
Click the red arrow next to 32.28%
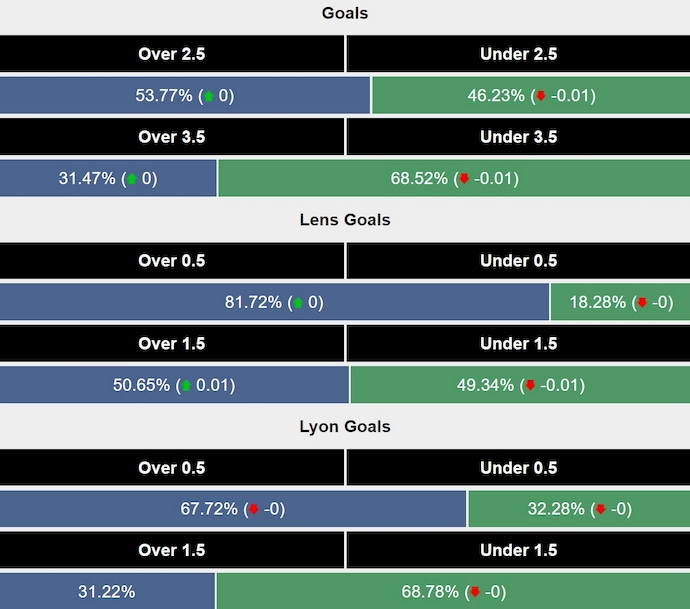click(x=600, y=509)
